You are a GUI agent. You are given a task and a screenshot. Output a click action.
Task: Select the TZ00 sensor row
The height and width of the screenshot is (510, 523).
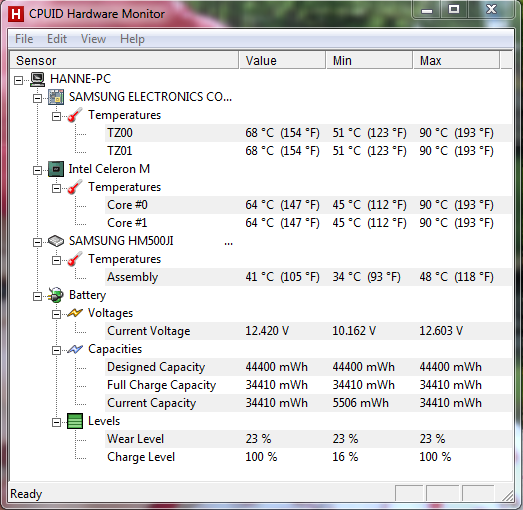[309, 133]
